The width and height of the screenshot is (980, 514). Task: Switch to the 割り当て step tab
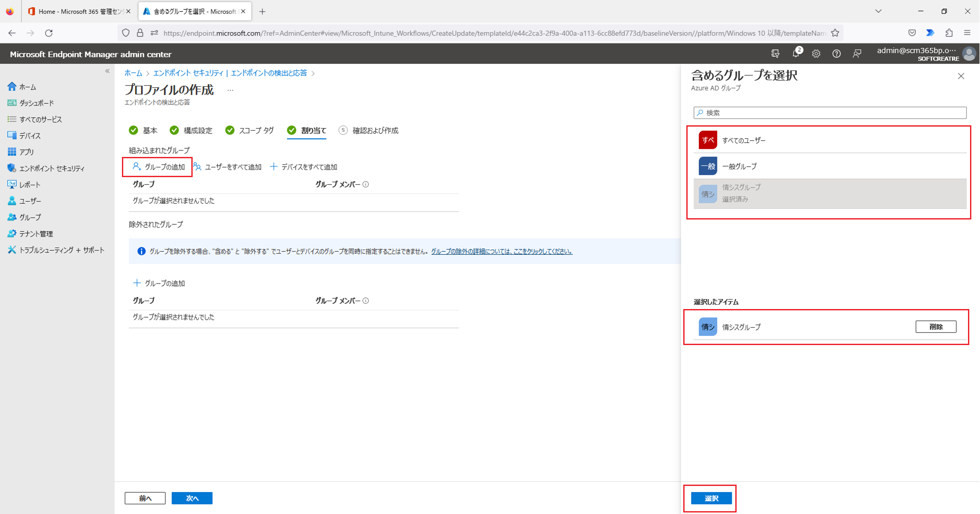307,130
